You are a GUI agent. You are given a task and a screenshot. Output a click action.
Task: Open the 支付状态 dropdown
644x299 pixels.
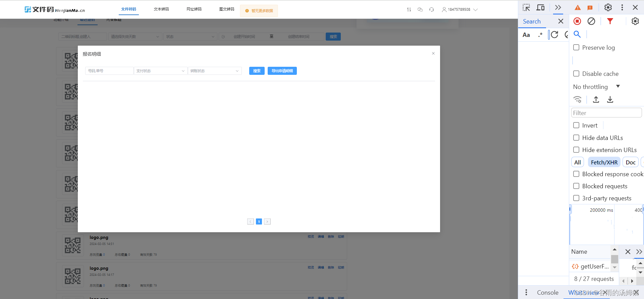(161, 71)
